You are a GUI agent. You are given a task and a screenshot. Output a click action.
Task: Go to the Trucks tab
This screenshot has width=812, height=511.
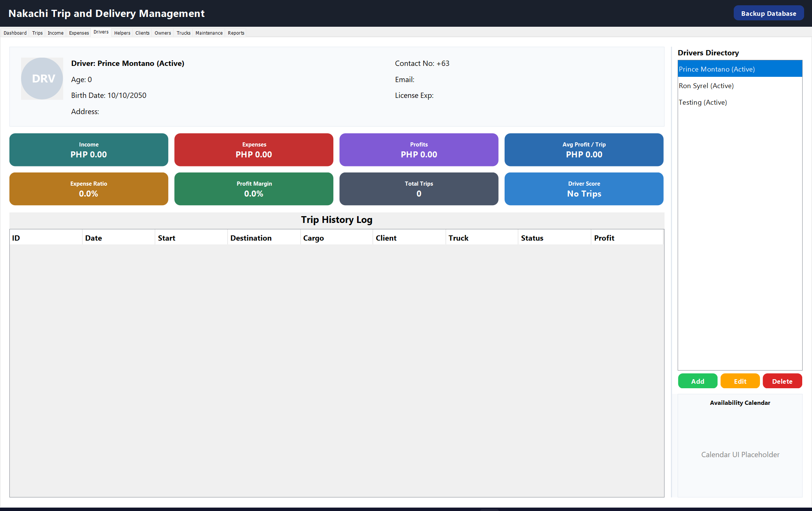coord(184,33)
